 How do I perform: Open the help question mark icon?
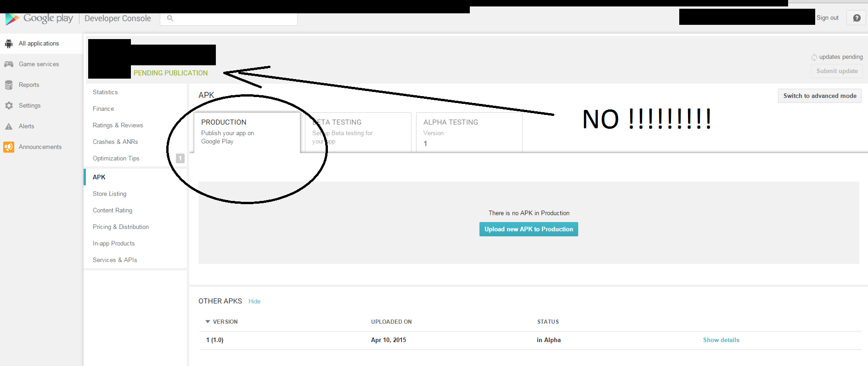coord(857,18)
